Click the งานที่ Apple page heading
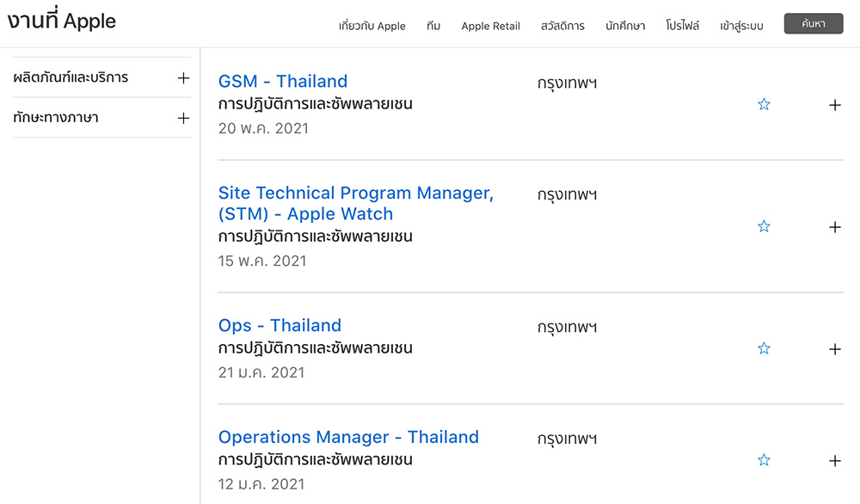Screen dimensions: 860x504 click(x=61, y=22)
